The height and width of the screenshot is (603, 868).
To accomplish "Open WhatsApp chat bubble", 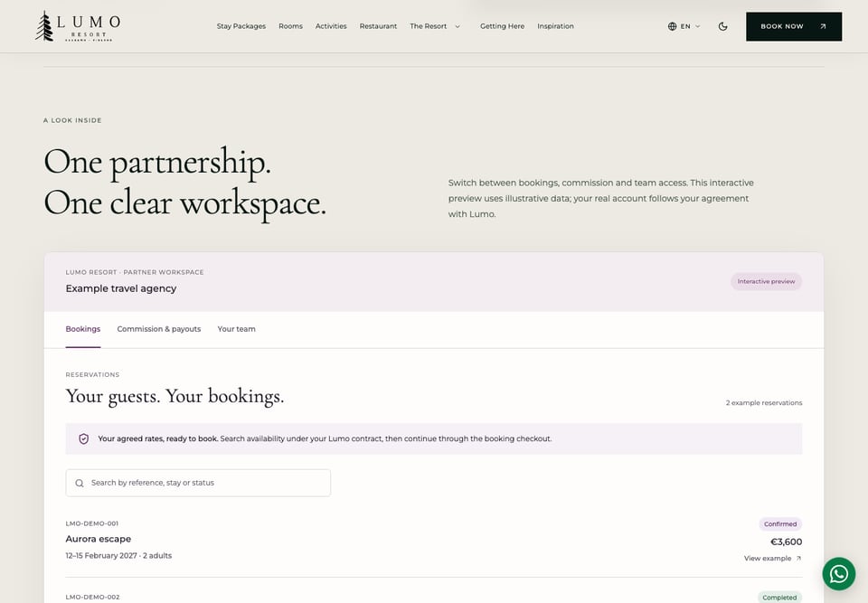I will coord(839,574).
